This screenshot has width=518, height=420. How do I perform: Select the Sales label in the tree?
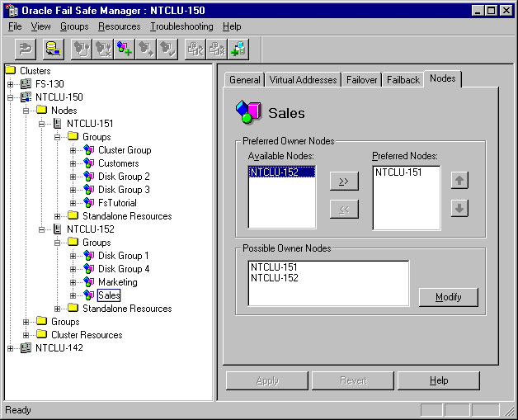(109, 295)
